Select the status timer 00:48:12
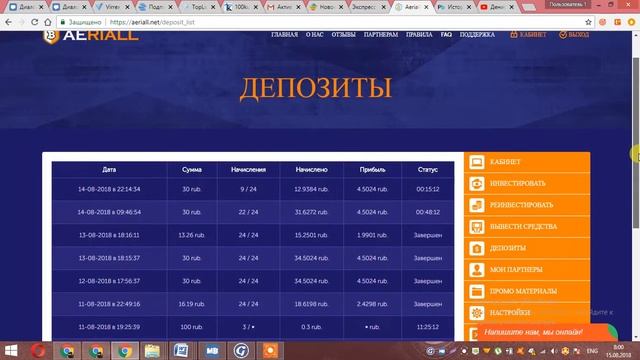The height and width of the screenshot is (360, 640). point(428,212)
